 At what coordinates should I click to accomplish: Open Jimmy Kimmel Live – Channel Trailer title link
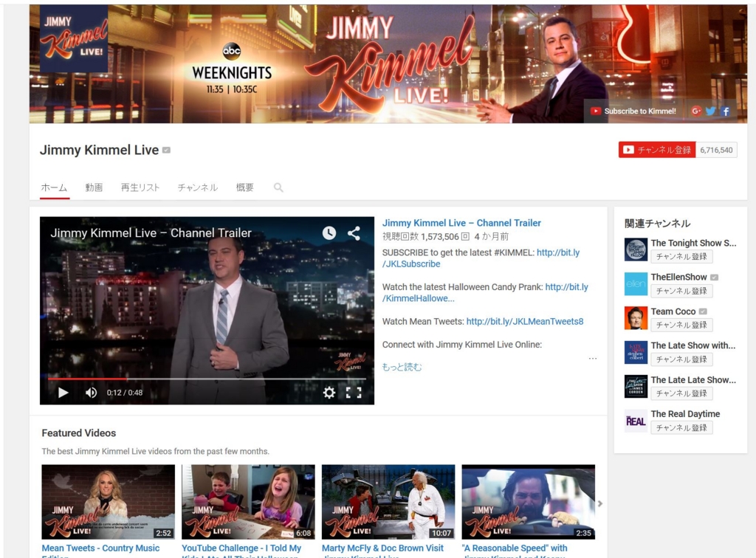(461, 223)
